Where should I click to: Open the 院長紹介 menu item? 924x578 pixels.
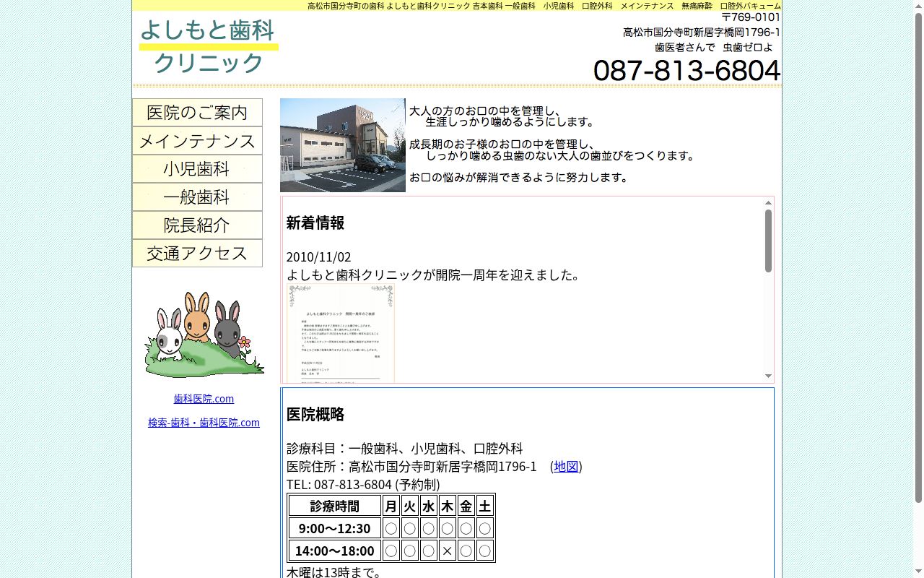point(197,225)
